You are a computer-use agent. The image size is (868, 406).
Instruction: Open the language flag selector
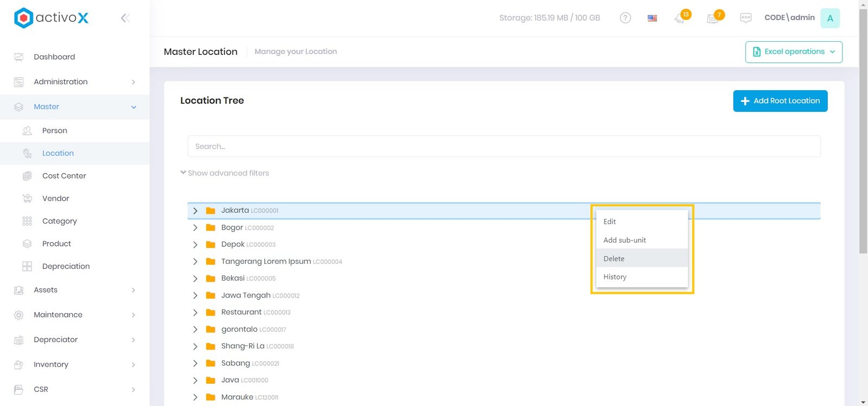(652, 18)
